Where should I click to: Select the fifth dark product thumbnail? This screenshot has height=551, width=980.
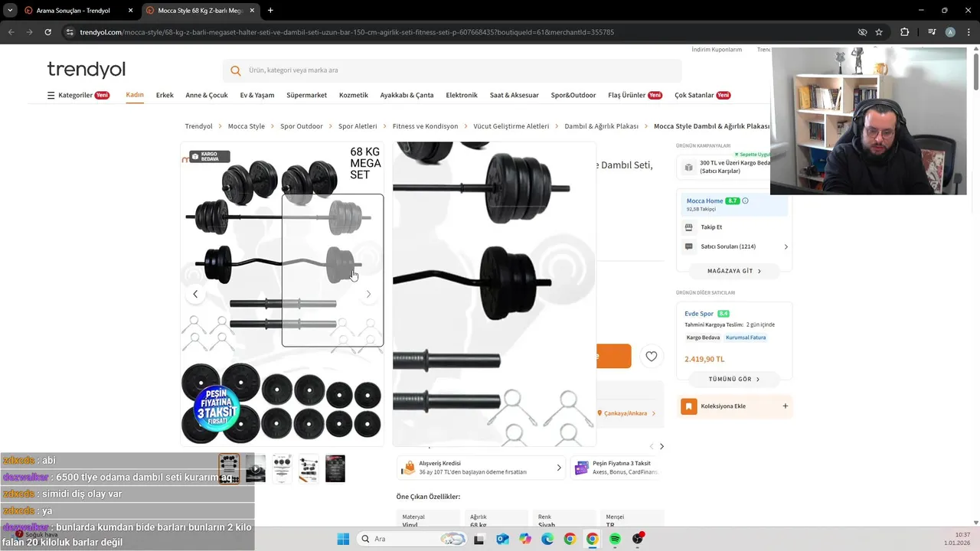coord(335,468)
